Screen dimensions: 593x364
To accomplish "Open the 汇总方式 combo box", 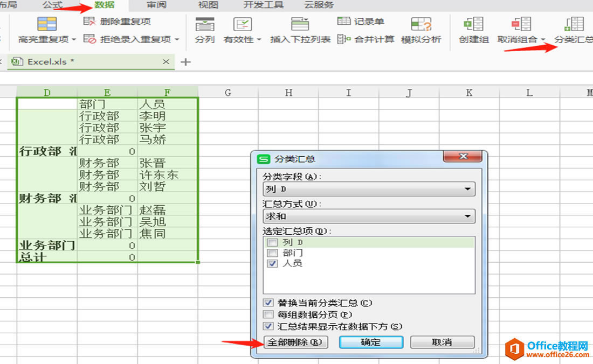I will (369, 216).
